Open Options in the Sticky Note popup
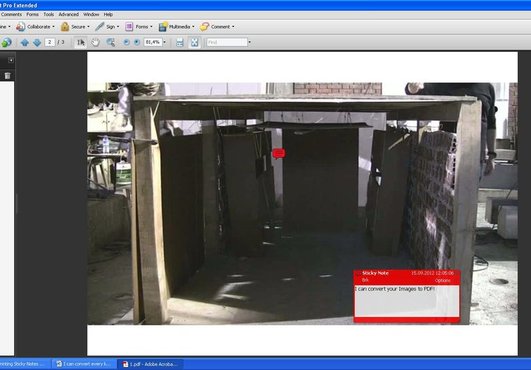531x370 pixels. [x=443, y=281]
